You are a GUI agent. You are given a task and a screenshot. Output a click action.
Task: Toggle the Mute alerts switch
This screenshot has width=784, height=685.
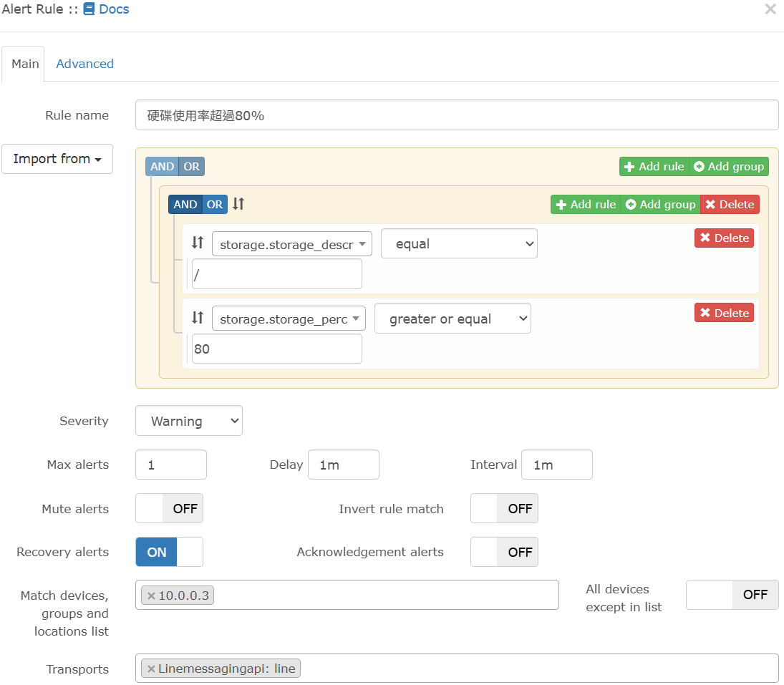[x=169, y=508]
